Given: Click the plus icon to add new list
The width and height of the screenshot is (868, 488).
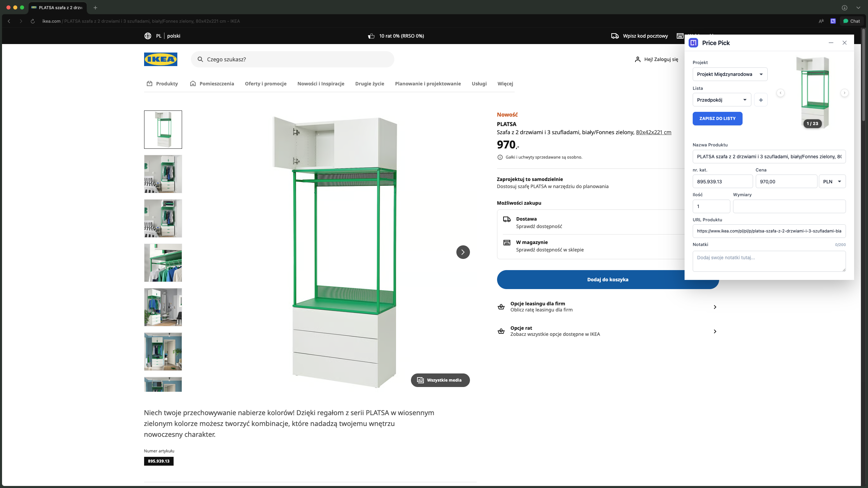Looking at the screenshot, I should pyautogui.click(x=761, y=99).
